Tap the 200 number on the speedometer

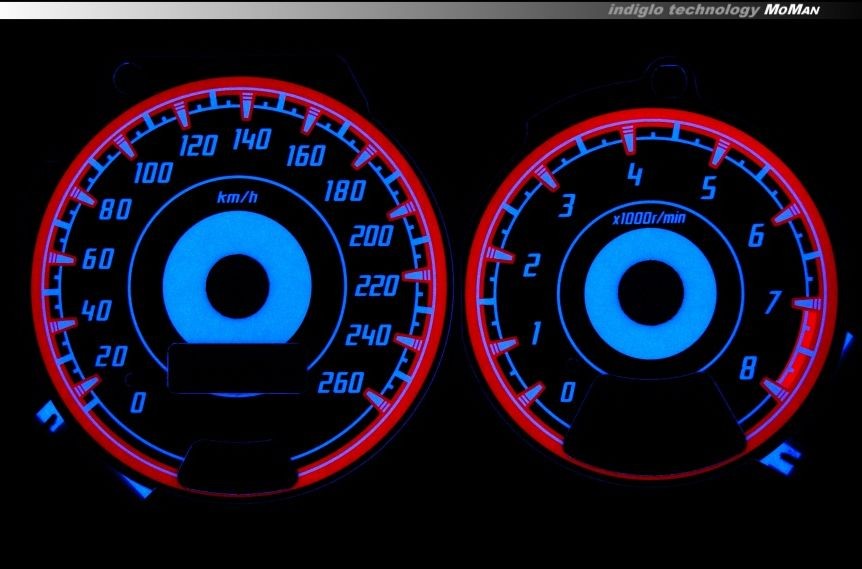pos(370,237)
